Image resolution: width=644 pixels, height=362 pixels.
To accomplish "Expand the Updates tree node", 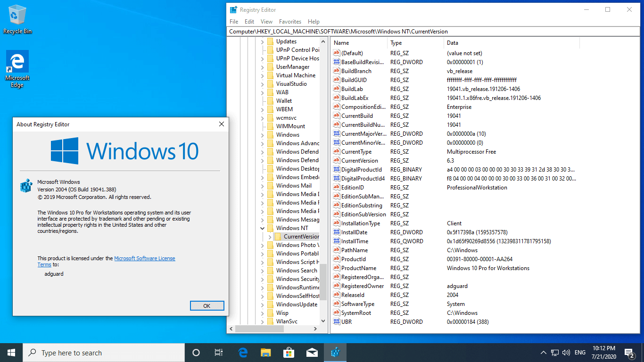I will (x=263, y=41).
